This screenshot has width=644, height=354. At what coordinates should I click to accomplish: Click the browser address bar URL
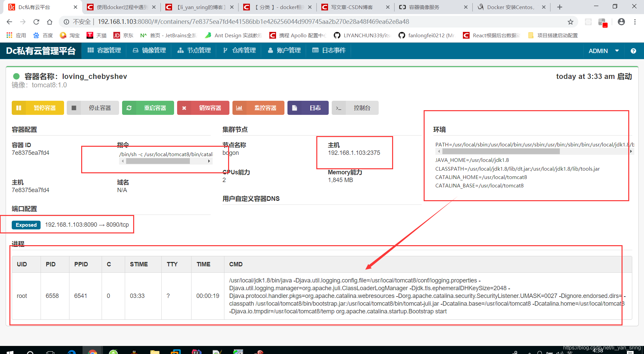(x=253, y=22)
